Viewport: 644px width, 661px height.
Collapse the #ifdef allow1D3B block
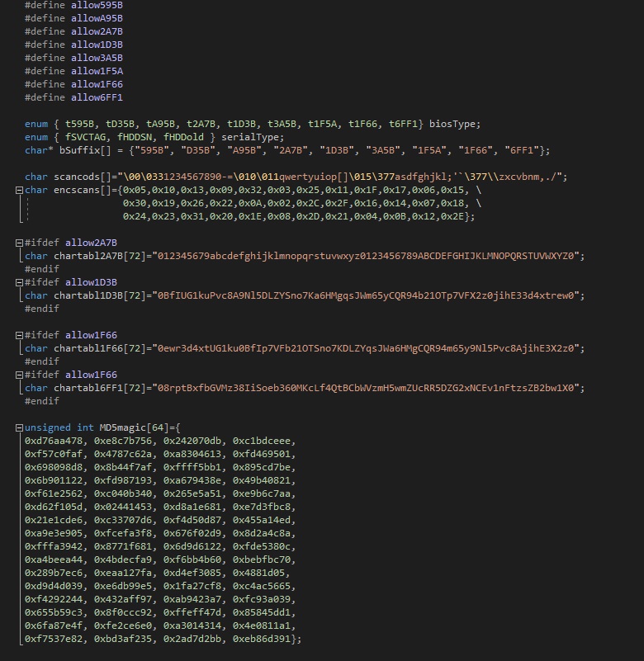click(x=19, y=282)
